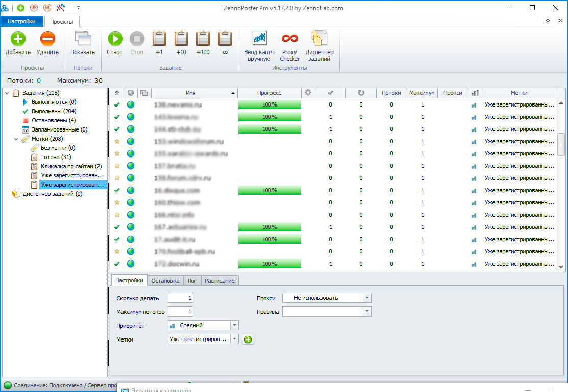Viewport: 568px width, 392px height.
Task: Click the Сколько делать input field
Action: (x=180, y=298)
